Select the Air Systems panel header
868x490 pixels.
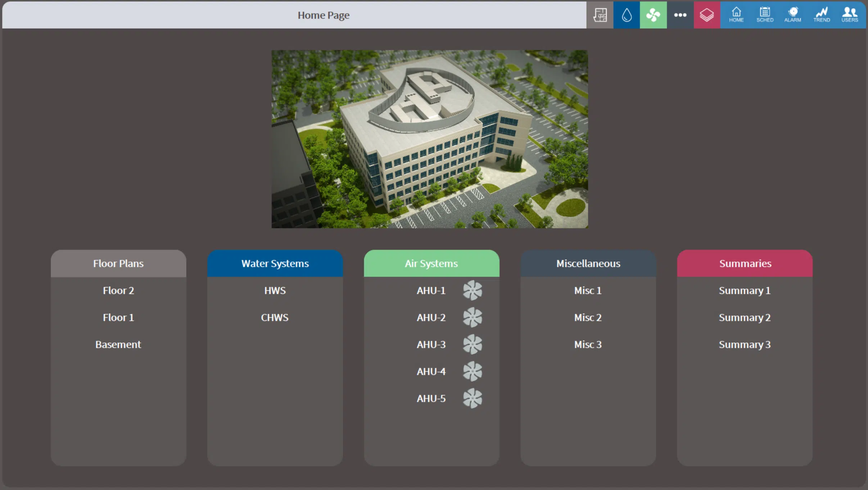click(x=431, y=263)
